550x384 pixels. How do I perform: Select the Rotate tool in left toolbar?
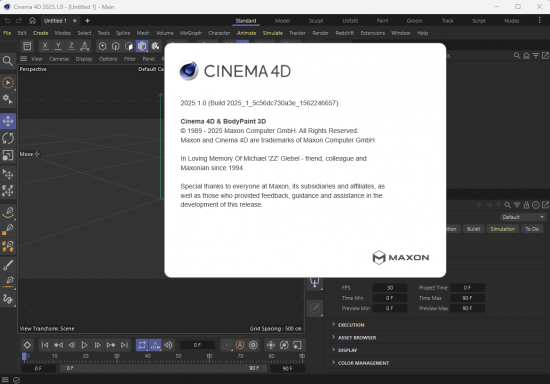(8, 138)
